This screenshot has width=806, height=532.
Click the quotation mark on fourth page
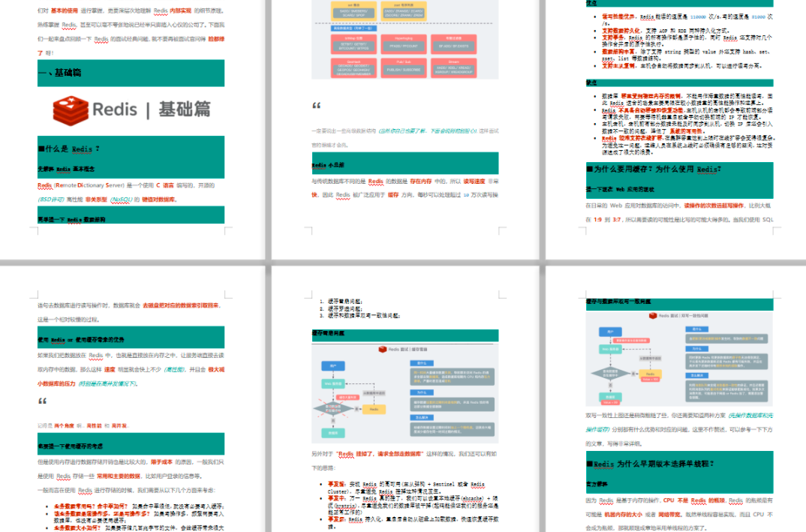pyautogui.click(x=42, y=401)
